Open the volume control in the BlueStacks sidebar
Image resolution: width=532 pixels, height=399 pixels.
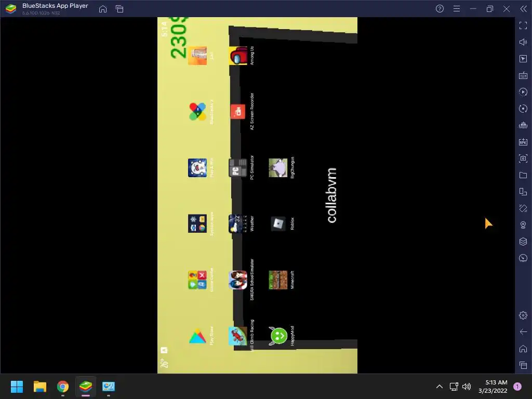coord(523,42)
